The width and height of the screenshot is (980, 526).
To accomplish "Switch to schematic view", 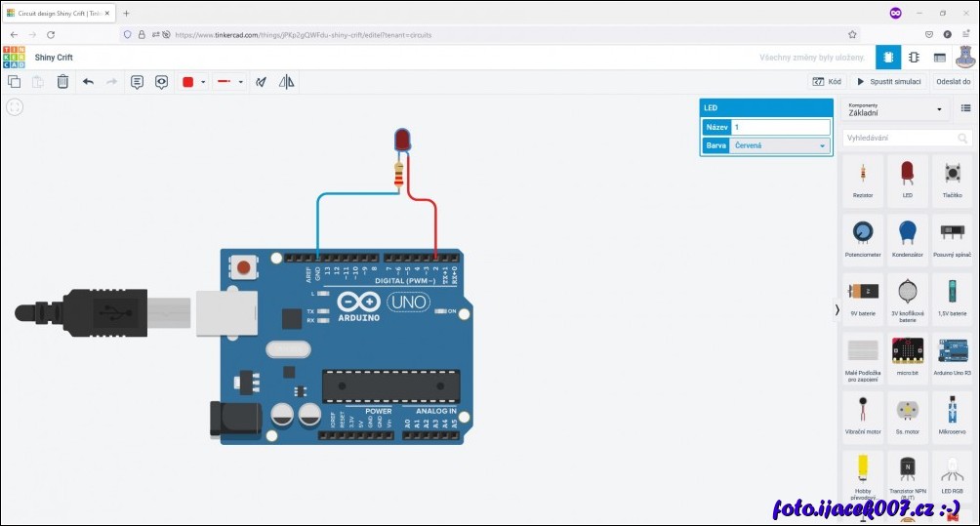I will point(914,58).
